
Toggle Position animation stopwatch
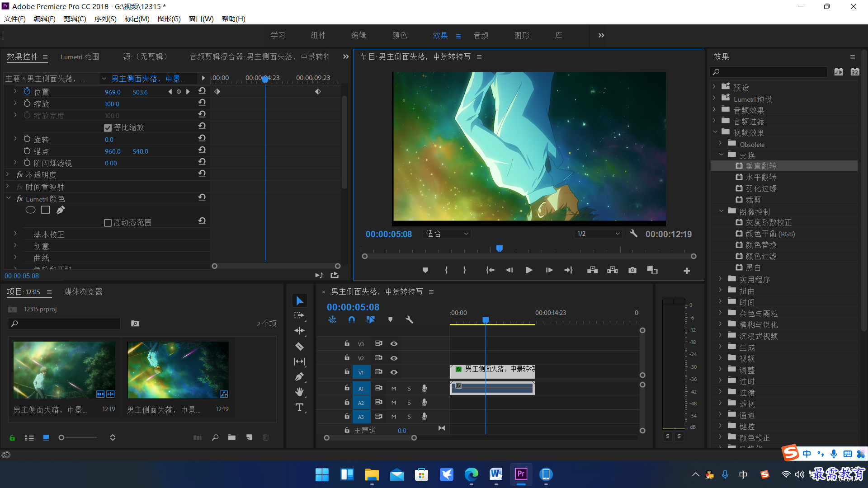coord(27,92)
